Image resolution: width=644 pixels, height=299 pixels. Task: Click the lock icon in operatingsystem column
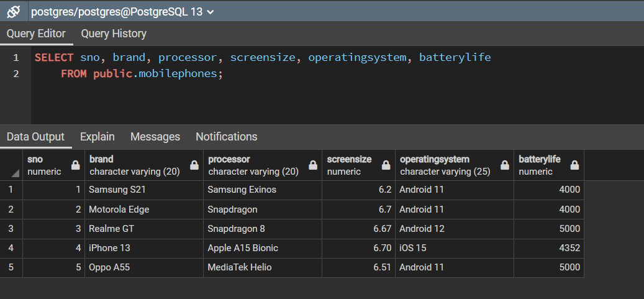click(505, 165)
